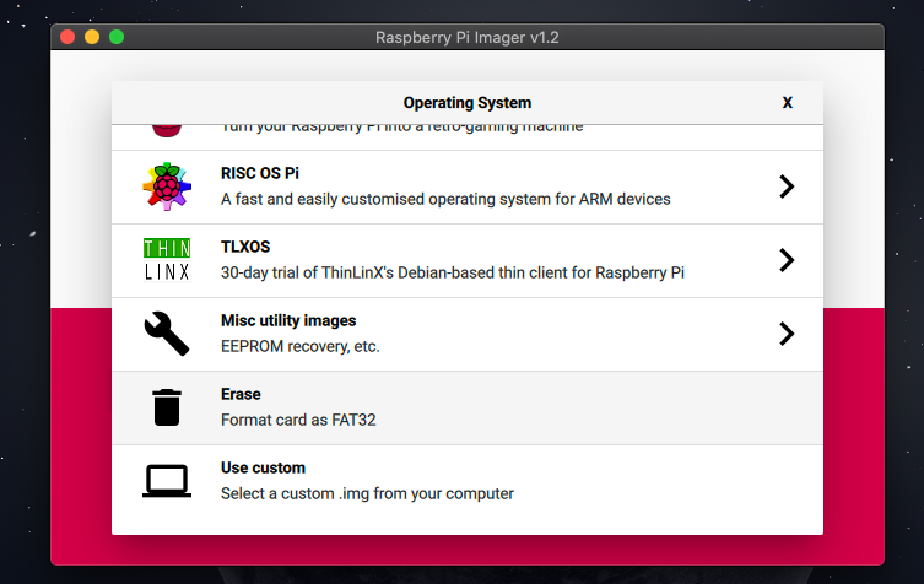This screenshot has width=924, height=584.
Task: Click the Raspberry Pi Imager v1.2 title bar
Action: 467,37
